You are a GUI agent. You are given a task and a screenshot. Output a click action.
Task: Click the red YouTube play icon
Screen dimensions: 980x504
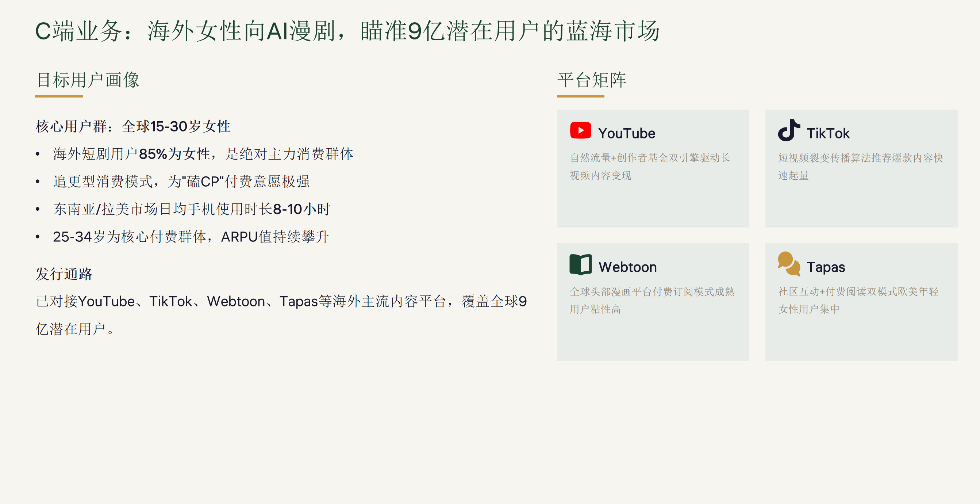[x=580, y=131]
